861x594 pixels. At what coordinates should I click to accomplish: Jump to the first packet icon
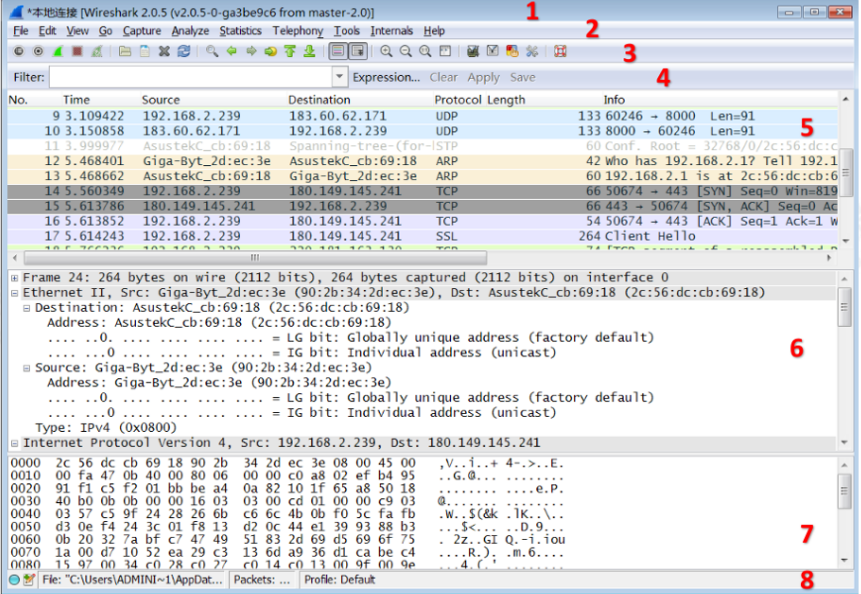coord(290,51)
